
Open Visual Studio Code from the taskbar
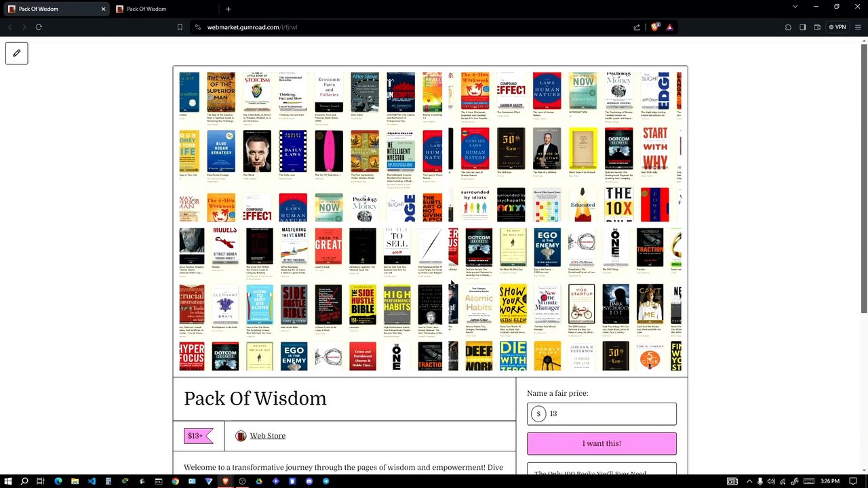pyautogui.click(x=92, y=481)
